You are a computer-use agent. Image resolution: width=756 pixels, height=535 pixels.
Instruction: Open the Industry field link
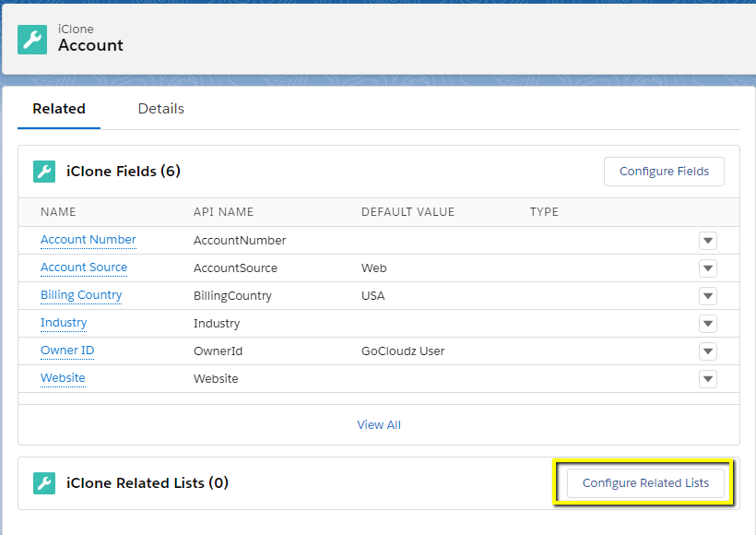pyautogui.click(x=64, y=322)
